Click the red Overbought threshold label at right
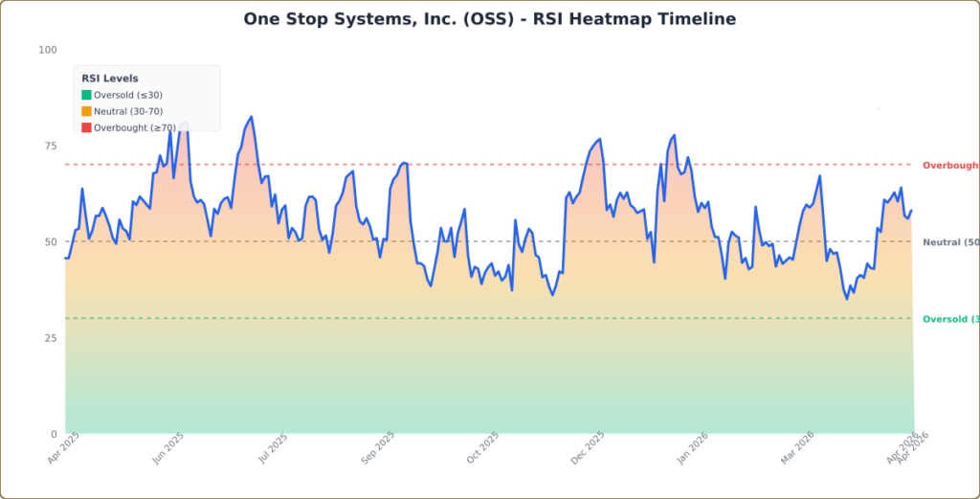980x499 pixels. coord(949,166)
